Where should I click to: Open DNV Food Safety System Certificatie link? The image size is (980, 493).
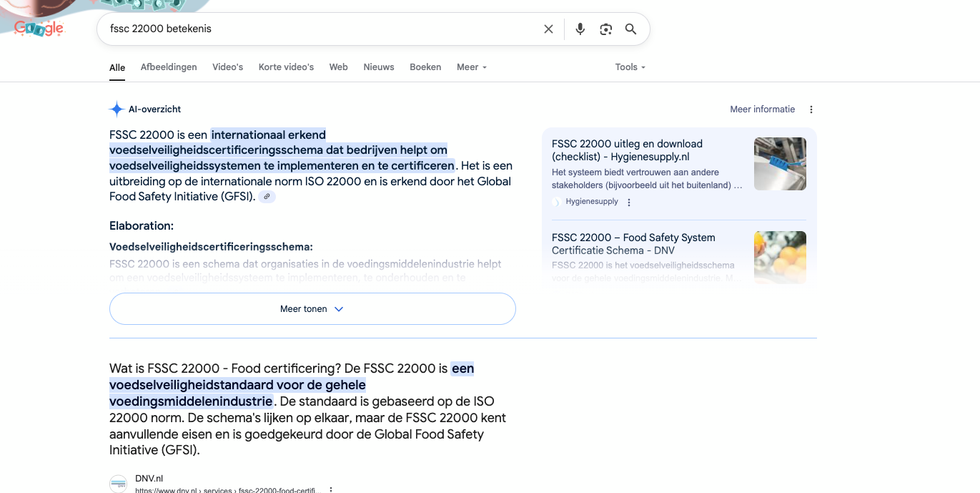pyautogui.click(x=633, y=244)
